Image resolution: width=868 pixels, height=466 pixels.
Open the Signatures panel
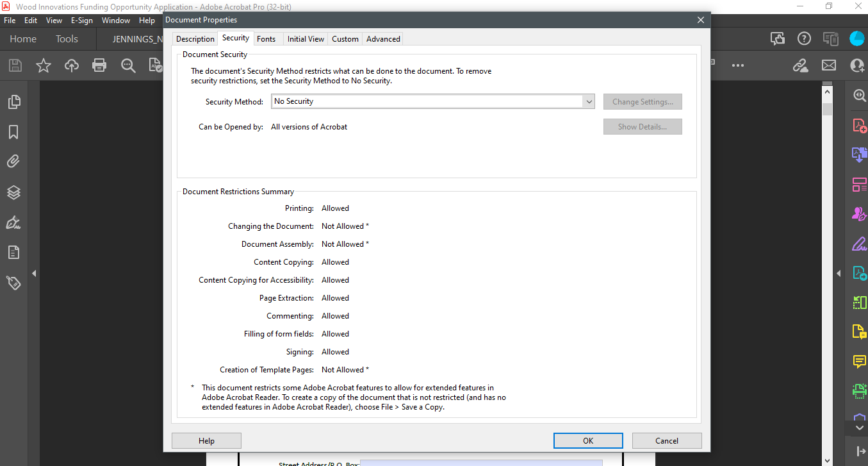tap(13, 222)
